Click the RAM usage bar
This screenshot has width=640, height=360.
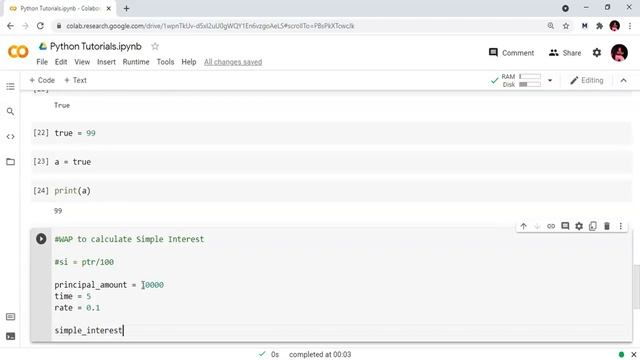(x=530, y=76)
